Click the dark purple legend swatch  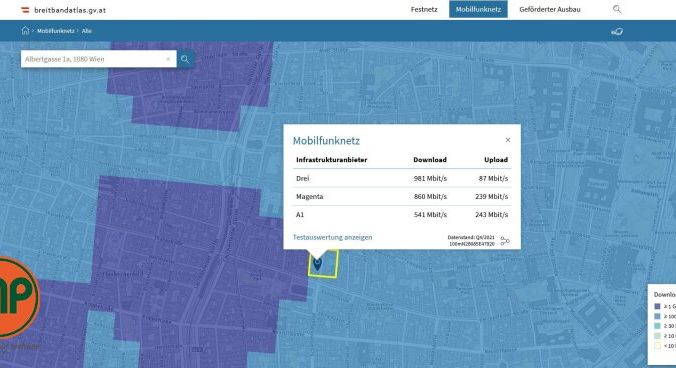pos(657,306)
